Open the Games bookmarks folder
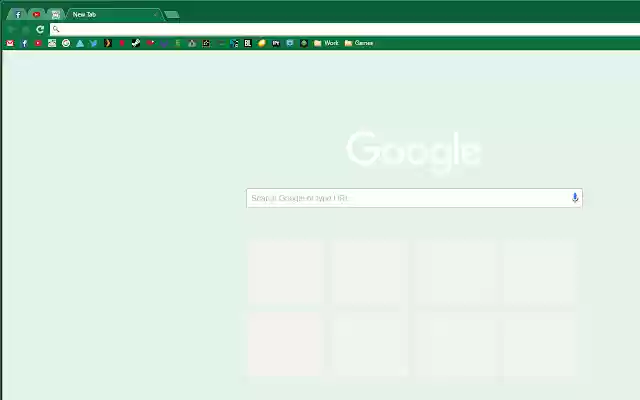This screenshot has width=640, height=400. point(359,43)
